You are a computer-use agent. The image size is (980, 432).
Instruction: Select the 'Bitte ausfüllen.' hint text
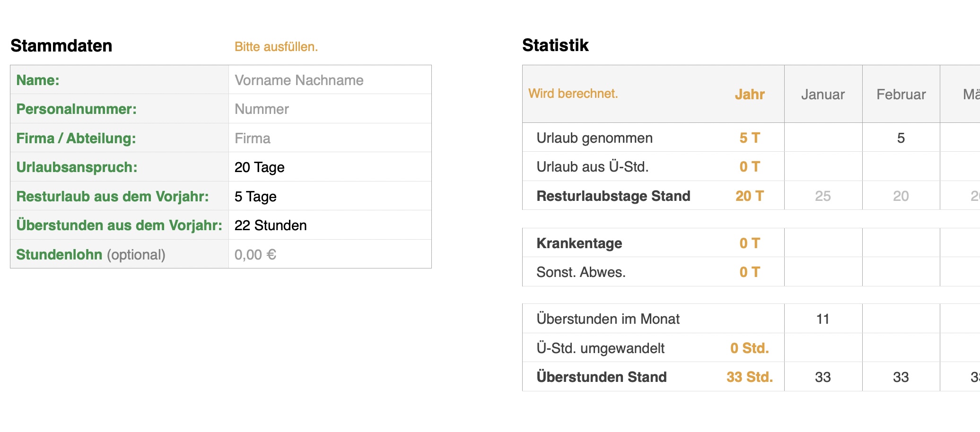click(276, 47)
